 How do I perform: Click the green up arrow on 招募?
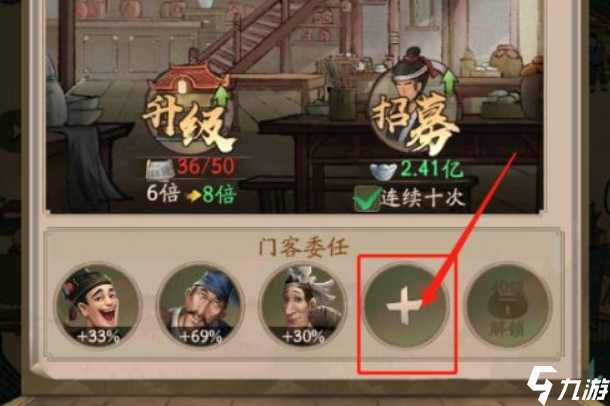coord(450,82)
